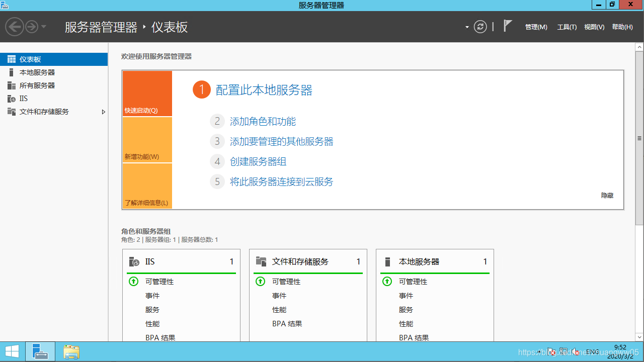Viewport: 644px width, 362px height.
Task: Open the 本地服务器 tile title
Action: [419, 261]
